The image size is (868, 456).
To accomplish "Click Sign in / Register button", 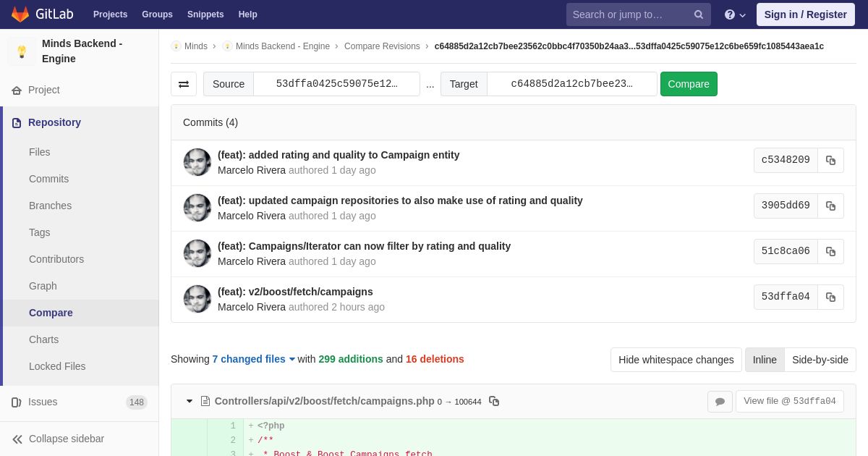I will (x=805, y=14).
